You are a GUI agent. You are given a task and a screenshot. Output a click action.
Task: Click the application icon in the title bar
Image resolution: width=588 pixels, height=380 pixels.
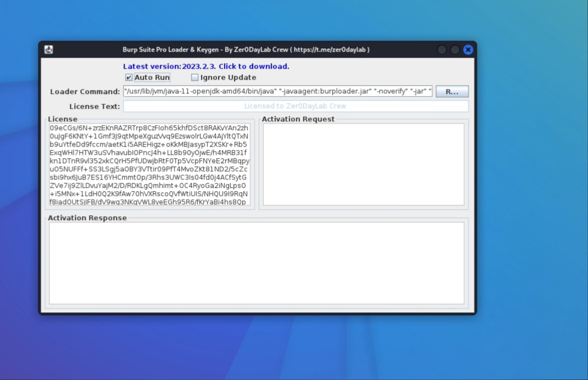[48, 49]
